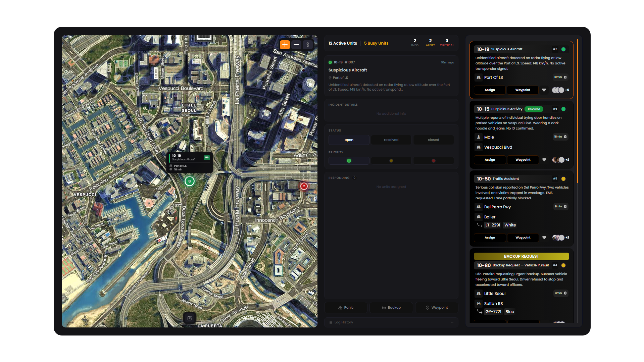Click the Suspicious Activity card priority dot
The width and height of the screenshot is (644, 362).
pyautogui.click(x=563, y=109)
